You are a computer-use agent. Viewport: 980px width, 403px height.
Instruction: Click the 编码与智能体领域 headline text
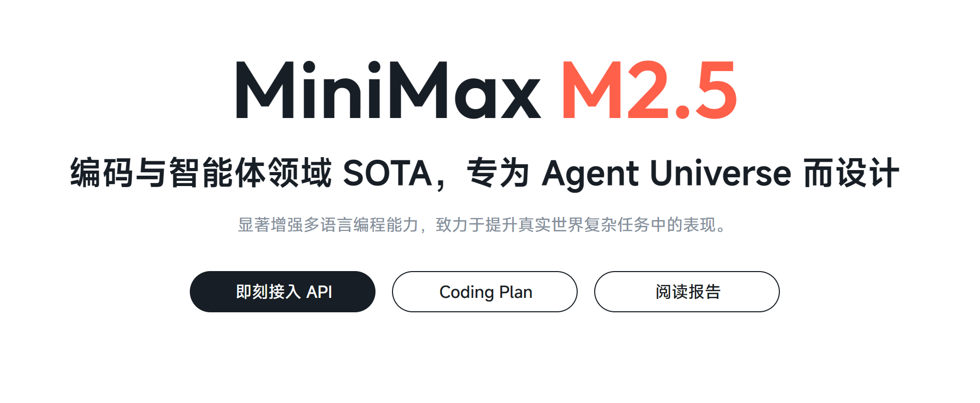[x=201, y=173]
